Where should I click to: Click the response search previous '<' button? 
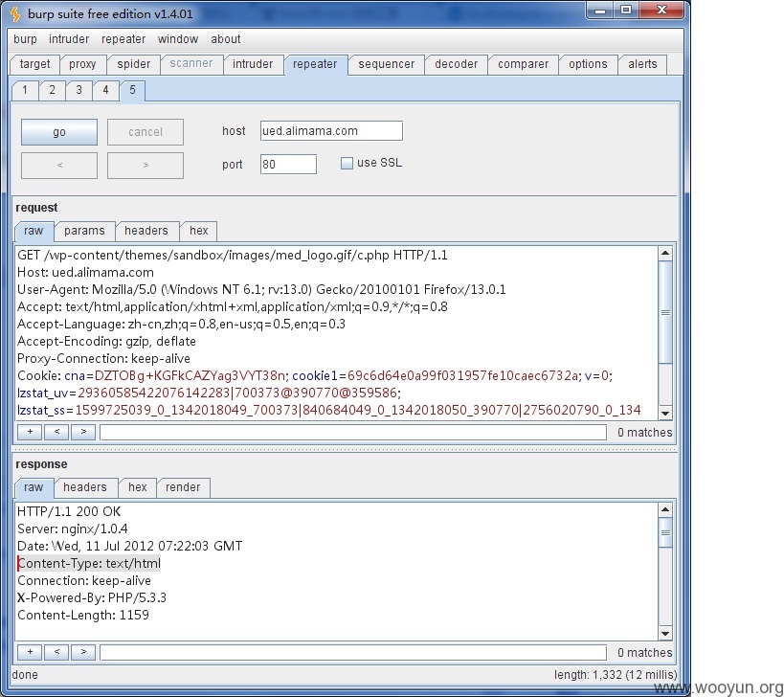pos(56,652)
